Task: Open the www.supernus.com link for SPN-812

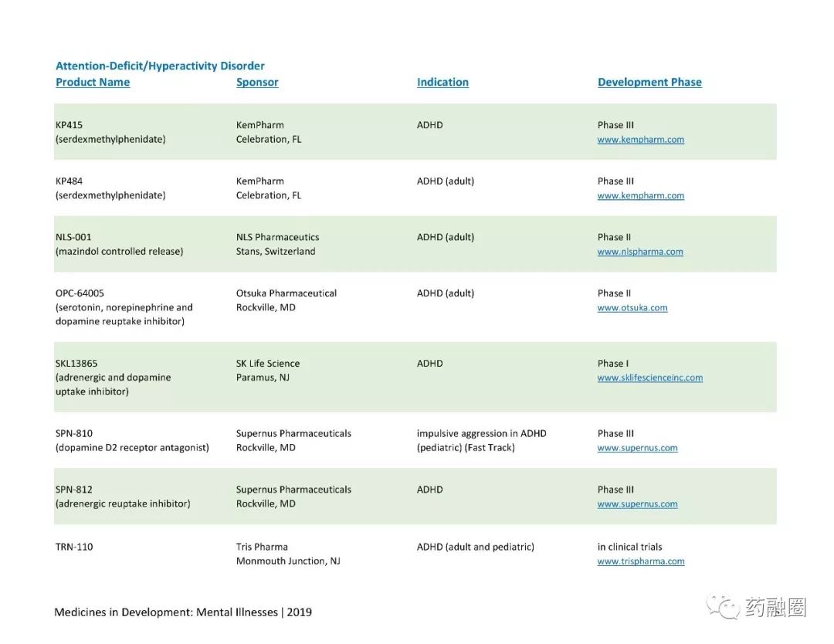Action: 637,503
